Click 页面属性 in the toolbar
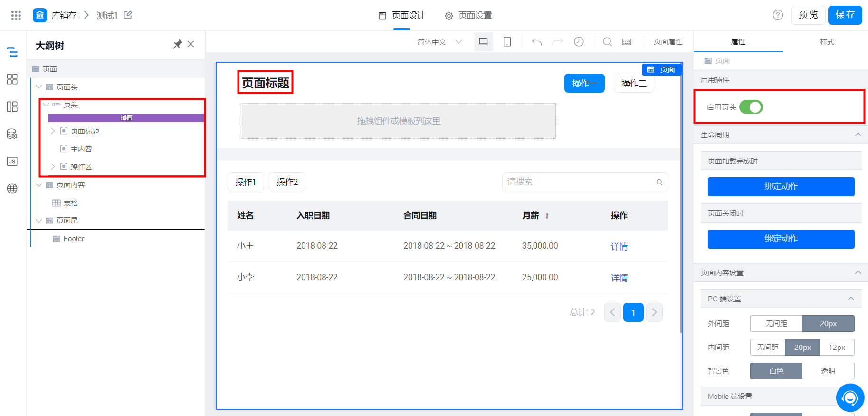The image size is (868, 416). (x=668, y=42)
